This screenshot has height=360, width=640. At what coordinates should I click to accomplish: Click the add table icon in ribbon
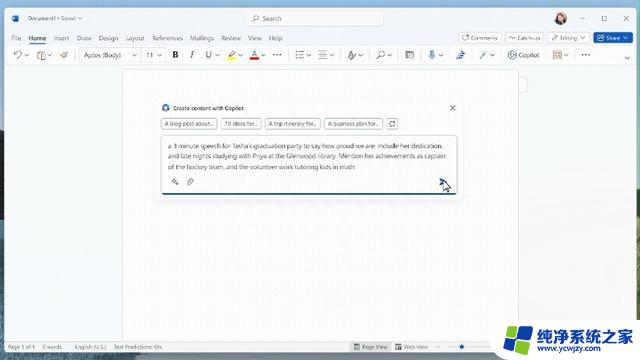409,55
